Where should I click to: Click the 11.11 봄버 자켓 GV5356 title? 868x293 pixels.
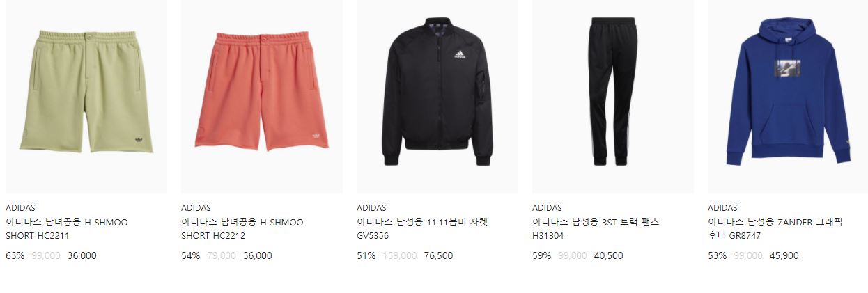click(422, 229)
